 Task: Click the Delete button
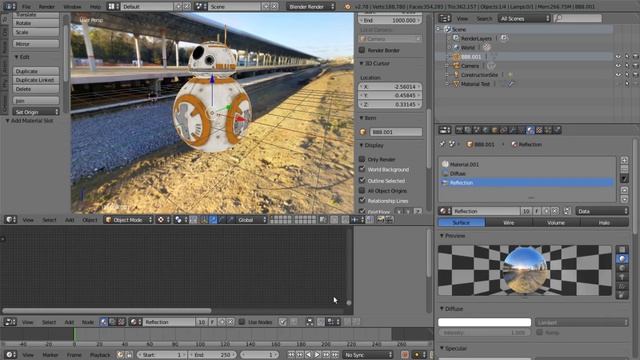pos(36,89)
